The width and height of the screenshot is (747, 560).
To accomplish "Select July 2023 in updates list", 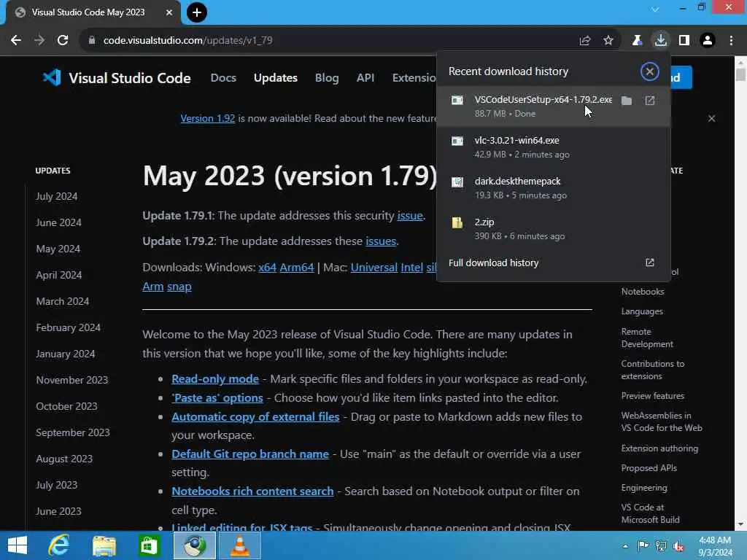I will click(57, 485).
